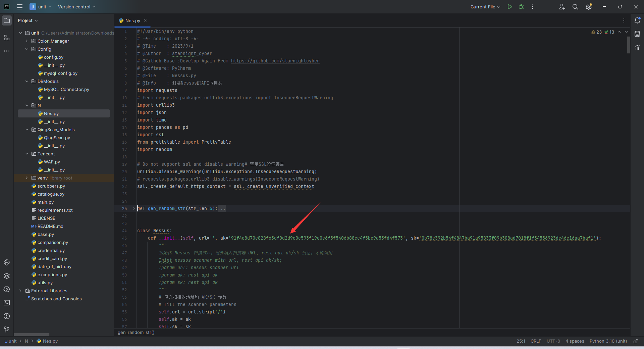Image resolution: width=644 pixels, height=349 pixels.
Task: Click the 23 warnings inspection indicator
Action: (596, 32)
